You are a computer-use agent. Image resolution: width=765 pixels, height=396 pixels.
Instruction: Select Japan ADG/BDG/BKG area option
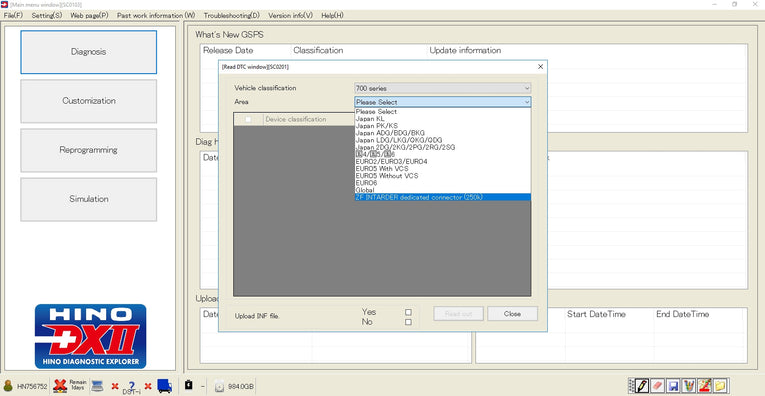tap(443, 133)
